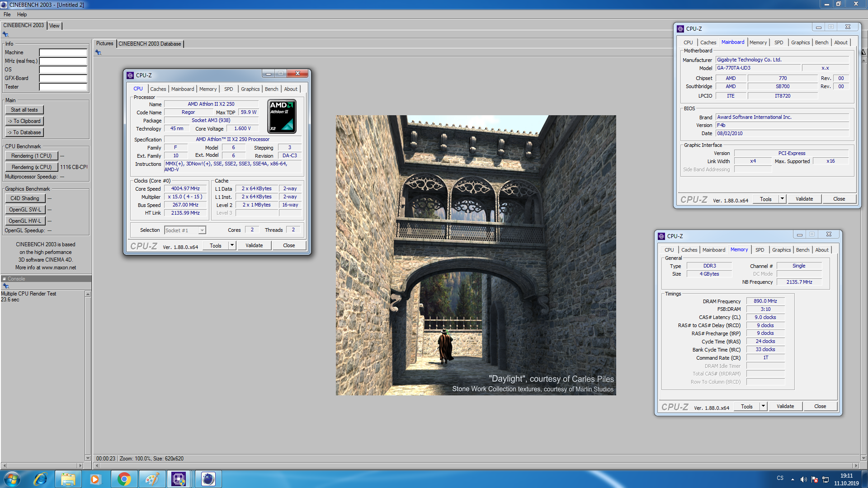Click the pin icon in the Console panel

pyautogui.click(x=6, y=286)
